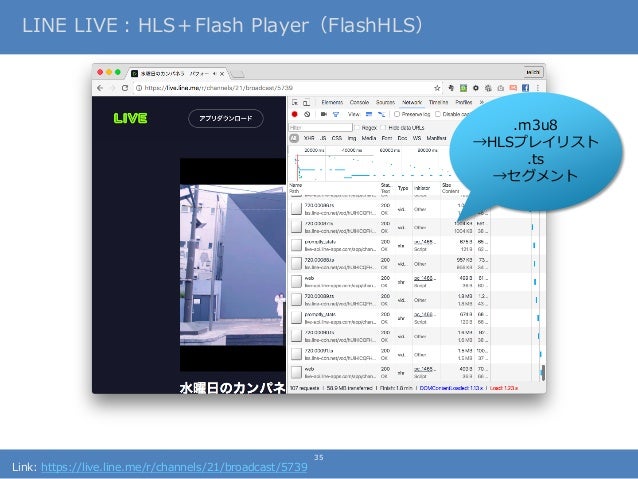Go back using Chrome's back arrow

[100, 88]
